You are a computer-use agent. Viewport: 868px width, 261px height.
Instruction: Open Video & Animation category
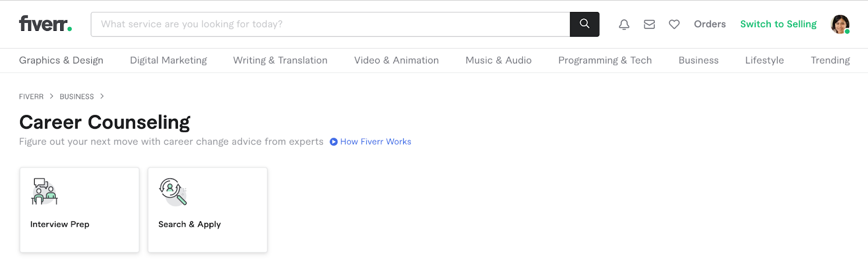[x=397, y=60]
